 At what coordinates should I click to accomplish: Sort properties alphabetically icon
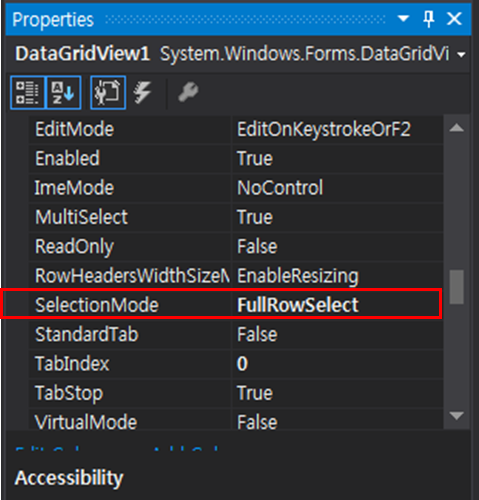point(63,92)
